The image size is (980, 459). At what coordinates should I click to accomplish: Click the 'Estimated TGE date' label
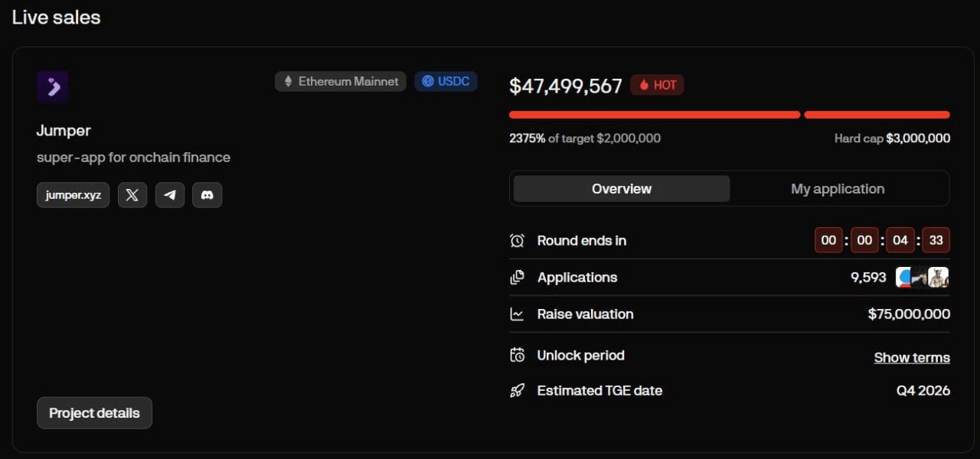coord(599,390)
